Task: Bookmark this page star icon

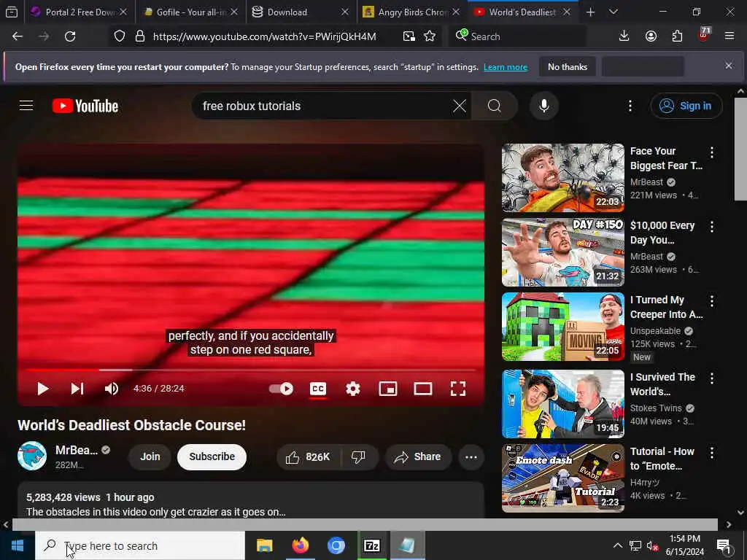Action: [x=430, y=36]
